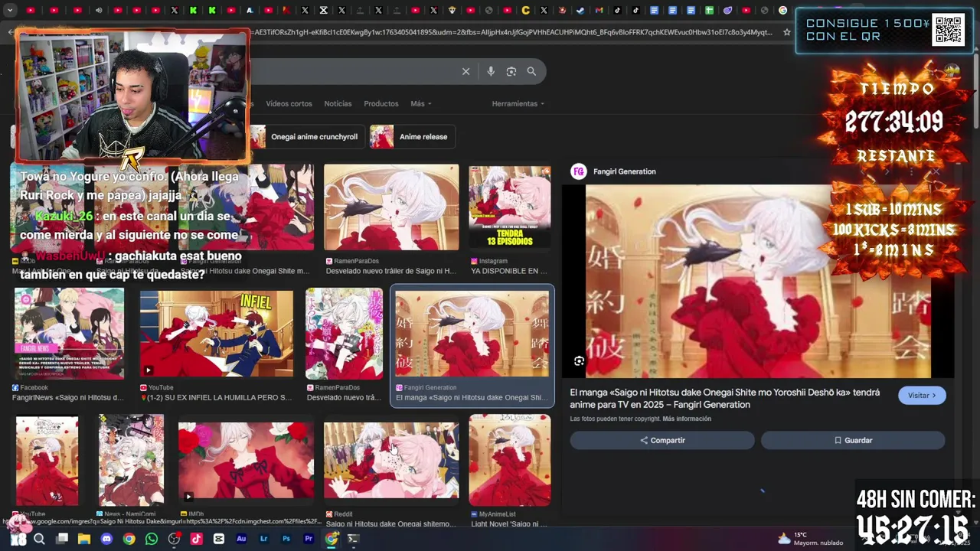Click the Fangirl Generation source name in preview
This screenshot has height=551, width=980.
tap(624, 171)
